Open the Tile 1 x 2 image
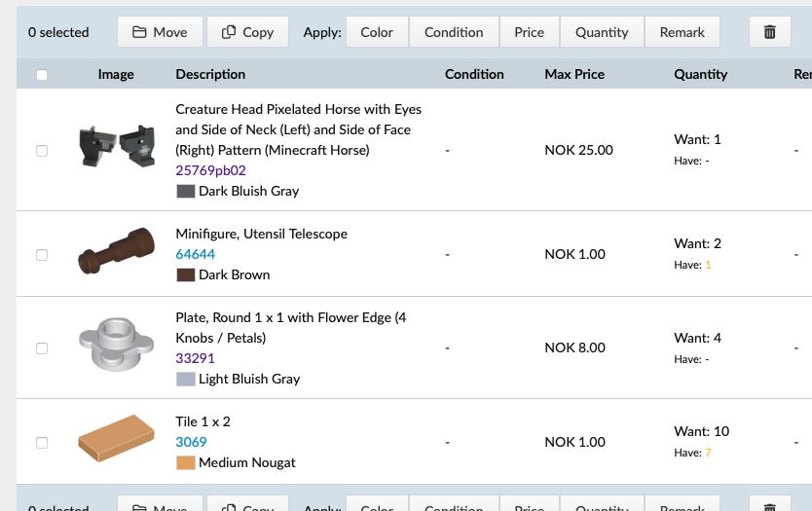This screenshot has width=812, height=511. (117, 440)
